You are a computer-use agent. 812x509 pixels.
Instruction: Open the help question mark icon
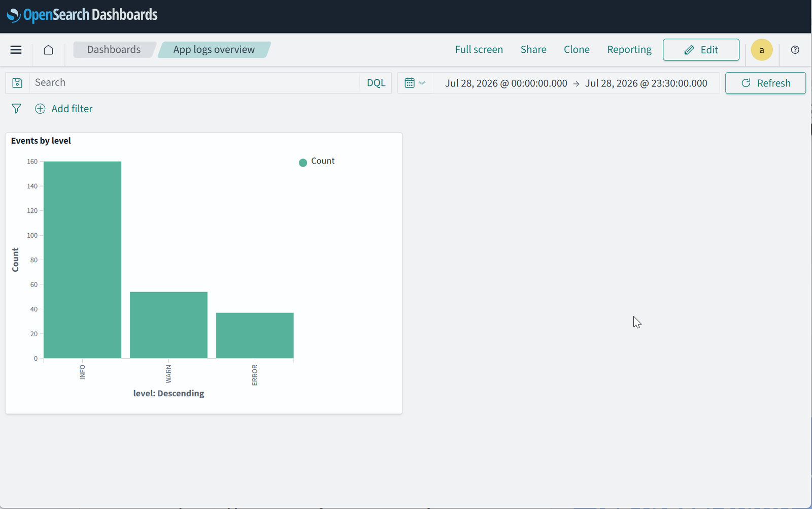click(795, 50)
